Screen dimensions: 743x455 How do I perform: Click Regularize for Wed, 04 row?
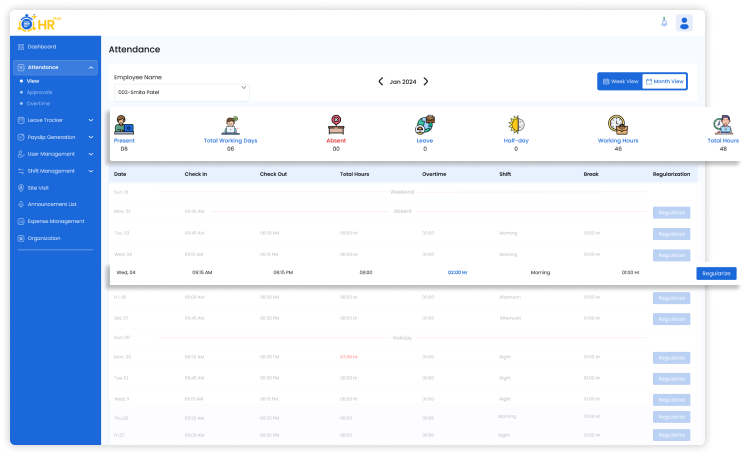[x=716, y=273]
